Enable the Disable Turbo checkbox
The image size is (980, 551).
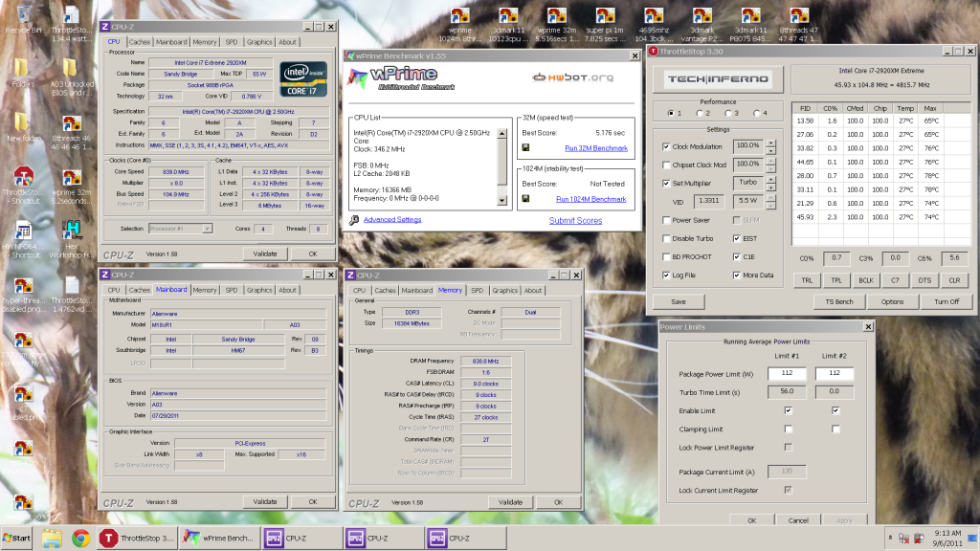666,238
